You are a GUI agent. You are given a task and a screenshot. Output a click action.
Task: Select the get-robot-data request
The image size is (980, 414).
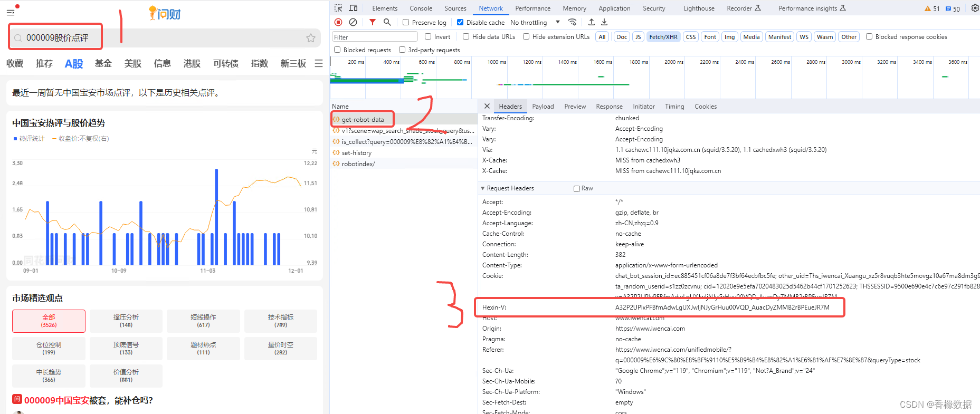363,119
